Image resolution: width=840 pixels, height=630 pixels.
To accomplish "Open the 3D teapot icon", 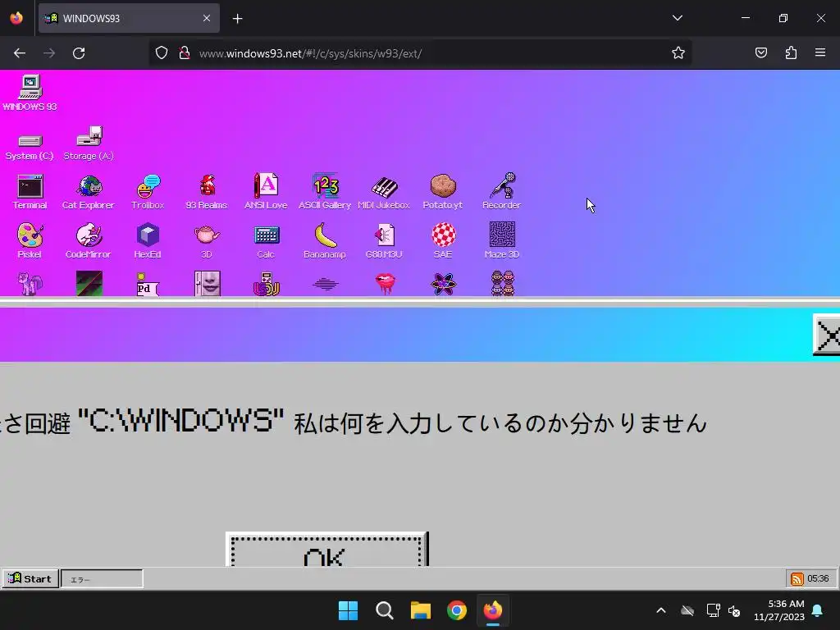I will pyautogui.click(x=207, y=241).
